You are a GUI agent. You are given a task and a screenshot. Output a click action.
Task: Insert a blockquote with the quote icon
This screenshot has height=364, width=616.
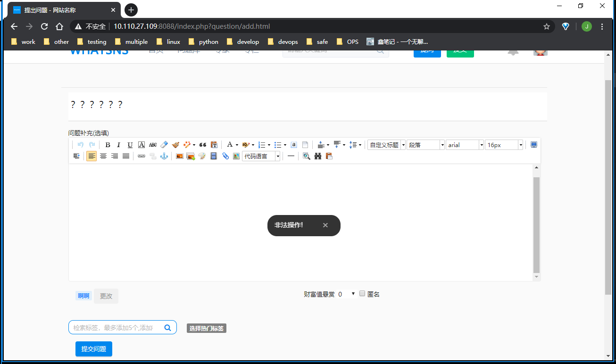tap(203, 145)
